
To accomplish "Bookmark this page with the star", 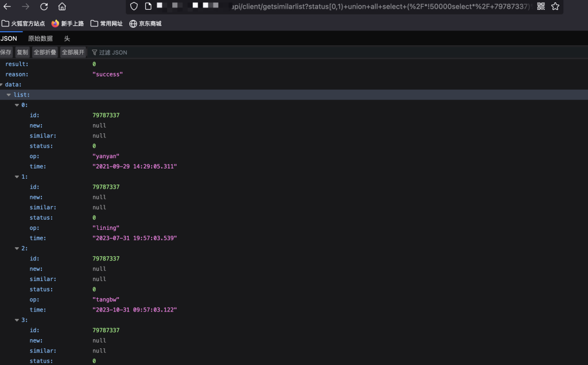I will pos(555,6).
